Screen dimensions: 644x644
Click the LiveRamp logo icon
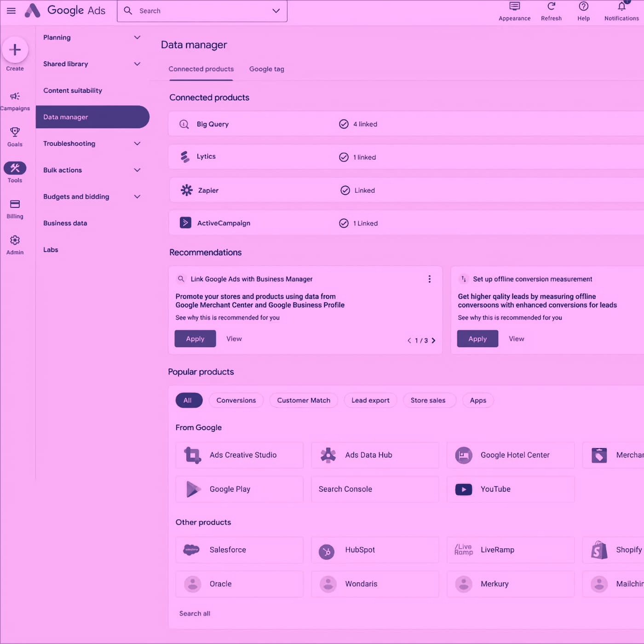click(464, 549)
